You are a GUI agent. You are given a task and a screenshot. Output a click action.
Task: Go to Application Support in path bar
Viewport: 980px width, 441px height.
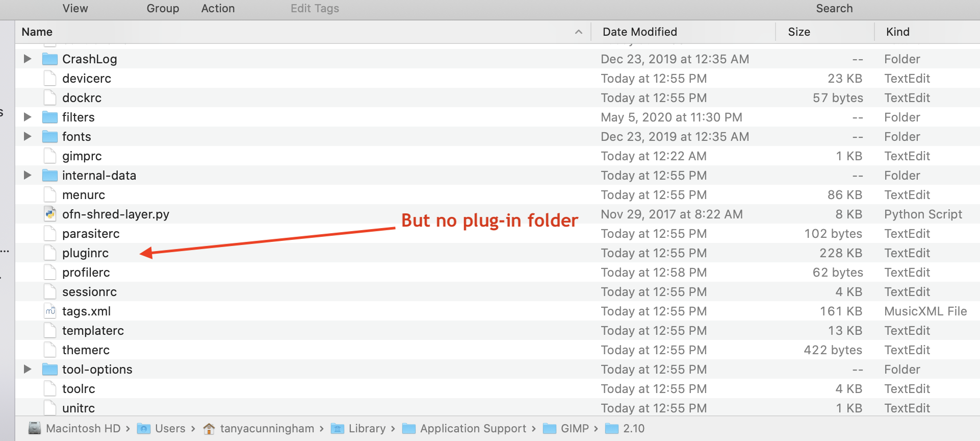coord(473,428)
